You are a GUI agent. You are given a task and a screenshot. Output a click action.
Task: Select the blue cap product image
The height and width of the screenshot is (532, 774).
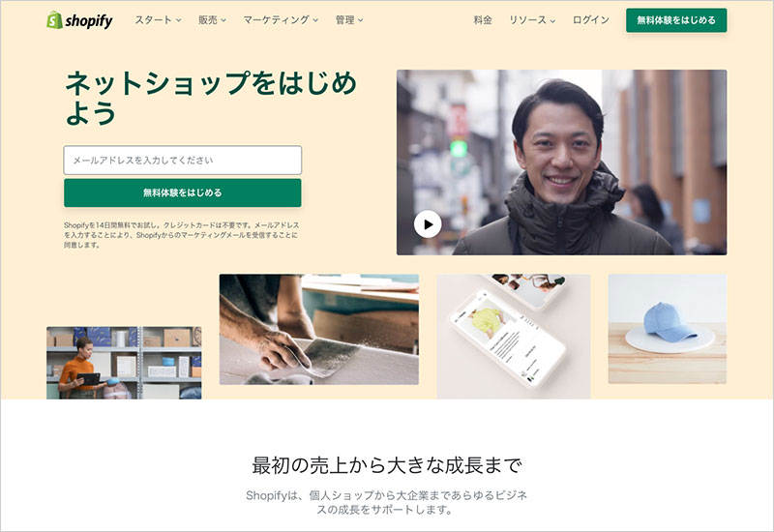[668, 329]
